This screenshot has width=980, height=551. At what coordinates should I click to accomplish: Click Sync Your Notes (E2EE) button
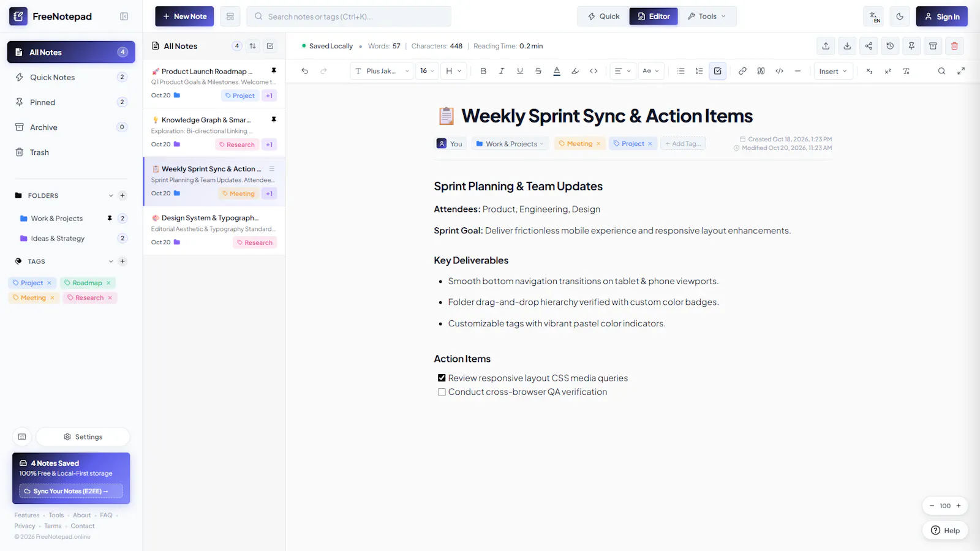coord(70,491)
